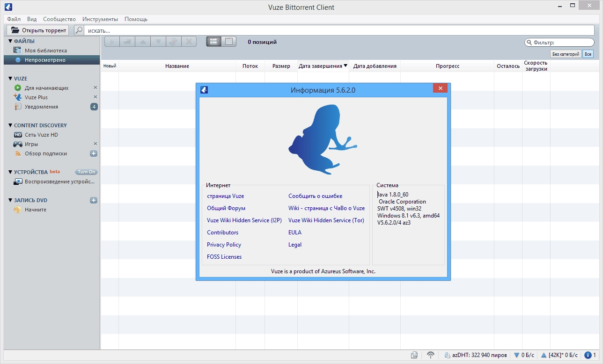This screenshot has height=364, width=603.
Task: Click the remove torrent X toolbar icon
Action: tap(189, 42)
